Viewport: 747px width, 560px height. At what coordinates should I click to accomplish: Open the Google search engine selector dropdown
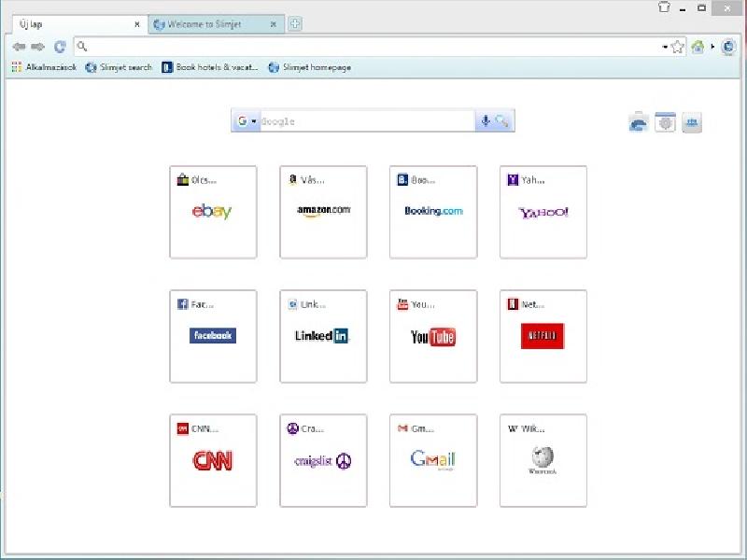247,121
